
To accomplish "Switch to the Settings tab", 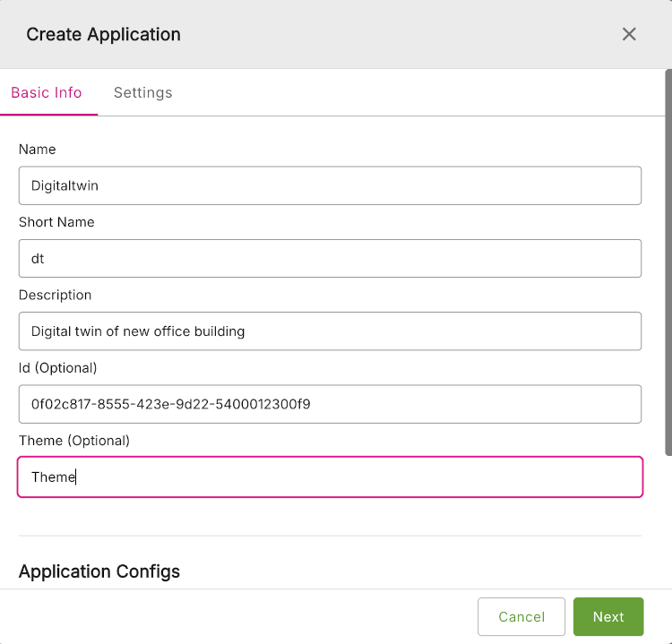I will 142,93.
